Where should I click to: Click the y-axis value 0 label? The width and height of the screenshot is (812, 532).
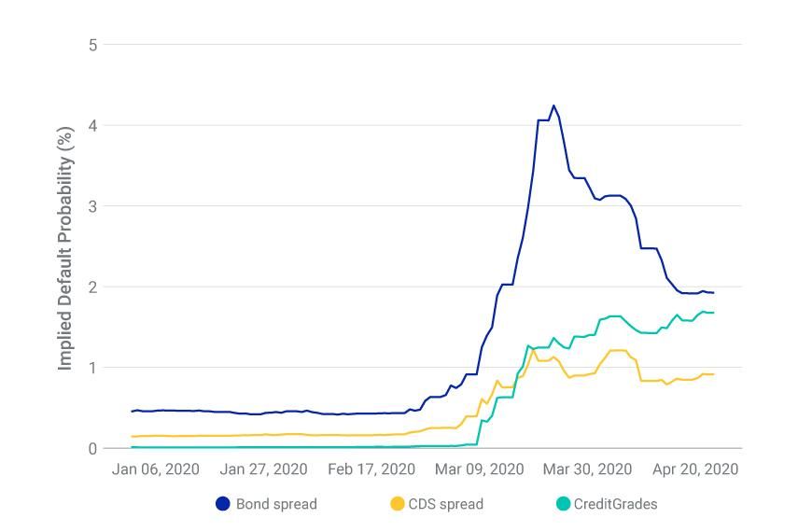(x=93, y=449)
